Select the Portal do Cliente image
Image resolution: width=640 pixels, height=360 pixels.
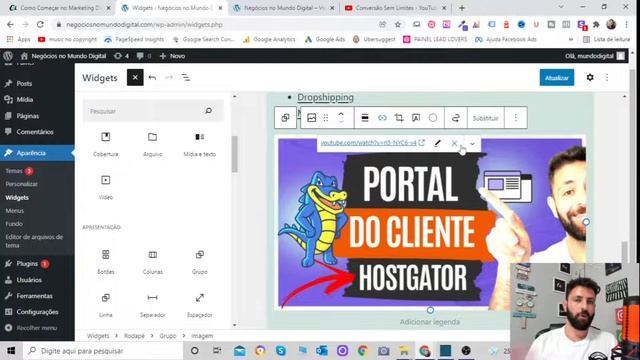pos(432,223)
